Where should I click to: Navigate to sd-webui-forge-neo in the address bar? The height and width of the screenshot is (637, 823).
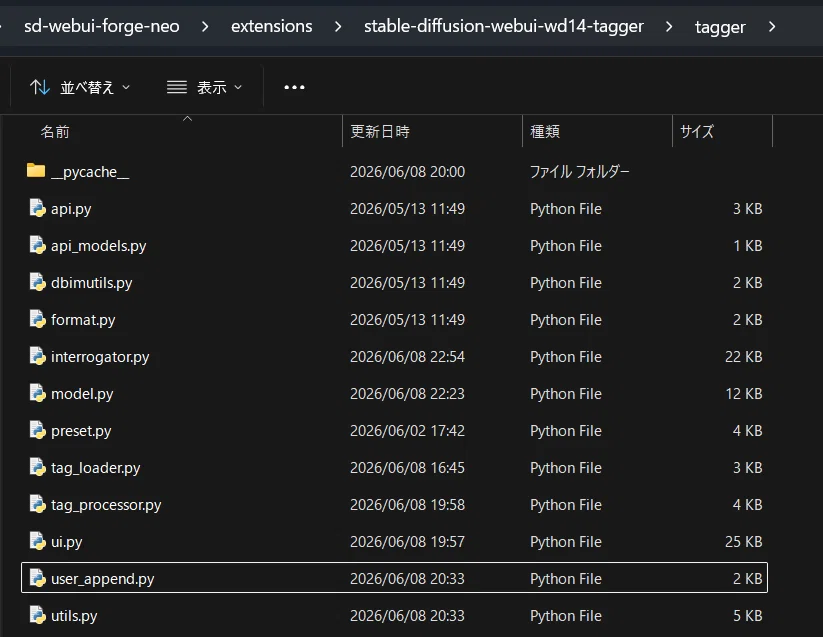click(x=102, y=26)
